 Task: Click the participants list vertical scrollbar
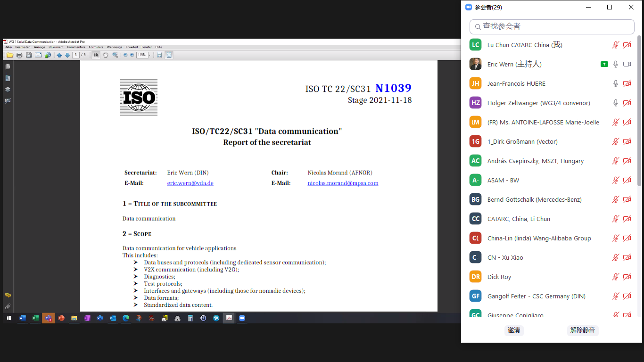[639, 111]
